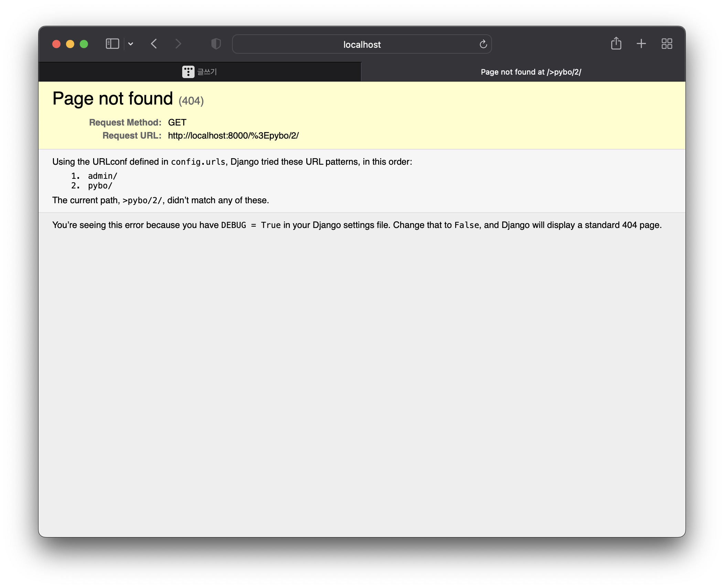Click the red close window button
The image size is (724, 588).
(56, 44)
